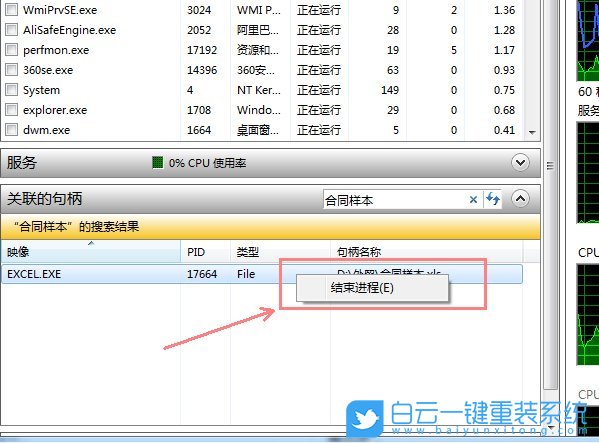Select System process name
This screenshot has height=443, width=599.
coord(41,91)
